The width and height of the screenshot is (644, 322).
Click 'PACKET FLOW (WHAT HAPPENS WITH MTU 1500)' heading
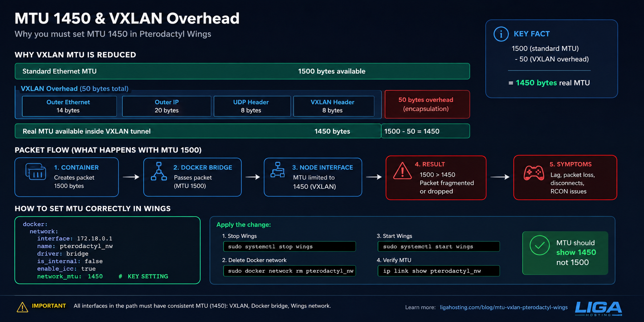[x=108, y=150]
